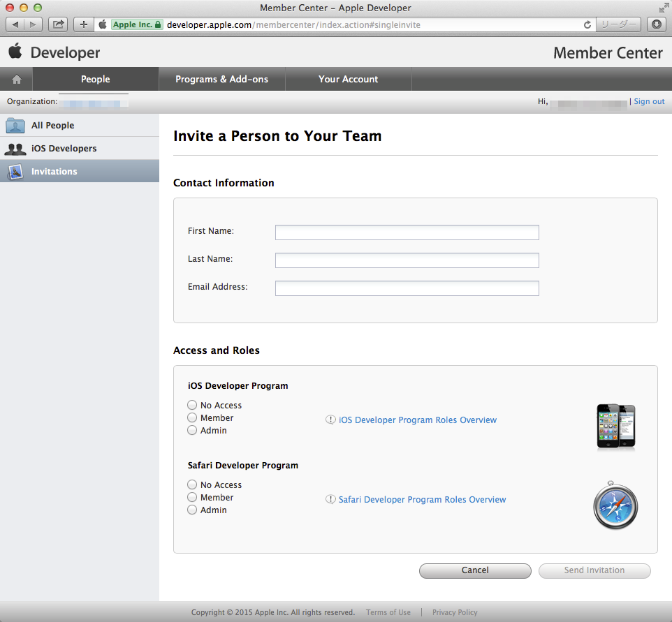Click the home icon in the navigation bar
672x622 pixels.
tap(15, 78)
